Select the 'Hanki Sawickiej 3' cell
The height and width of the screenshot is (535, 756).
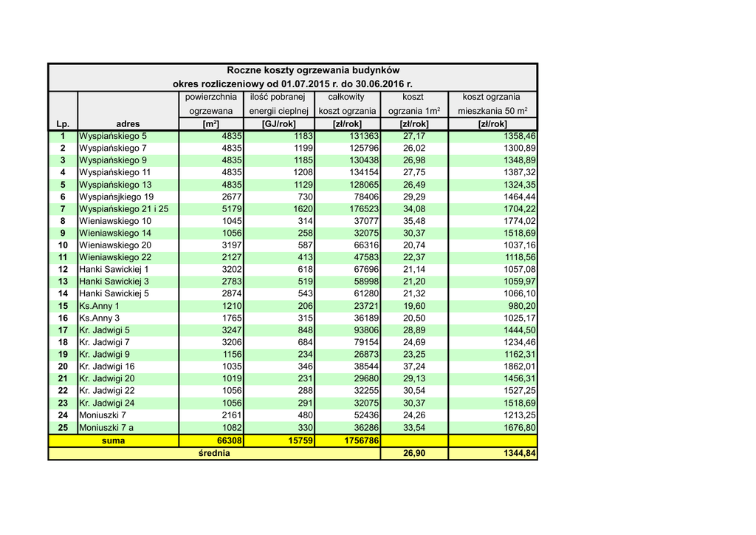[x=114, y=282]
